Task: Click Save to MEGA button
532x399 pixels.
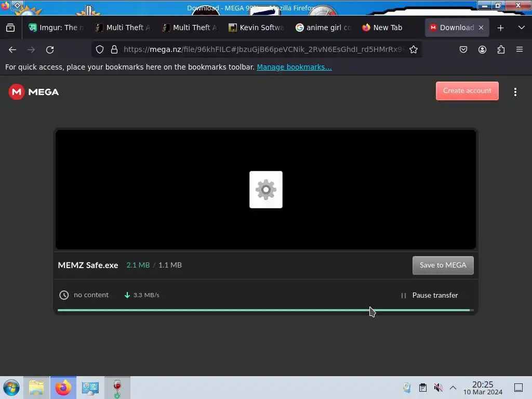Action: coord(443,265)
